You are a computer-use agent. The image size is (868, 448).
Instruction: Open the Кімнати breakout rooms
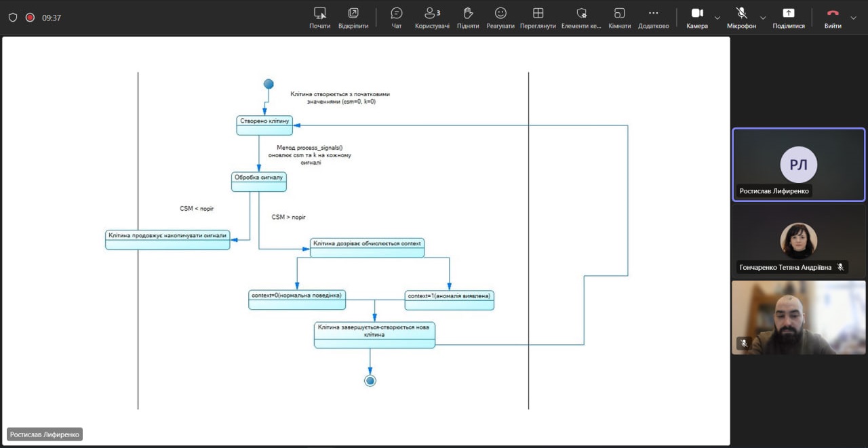click(x=619, y=18)
